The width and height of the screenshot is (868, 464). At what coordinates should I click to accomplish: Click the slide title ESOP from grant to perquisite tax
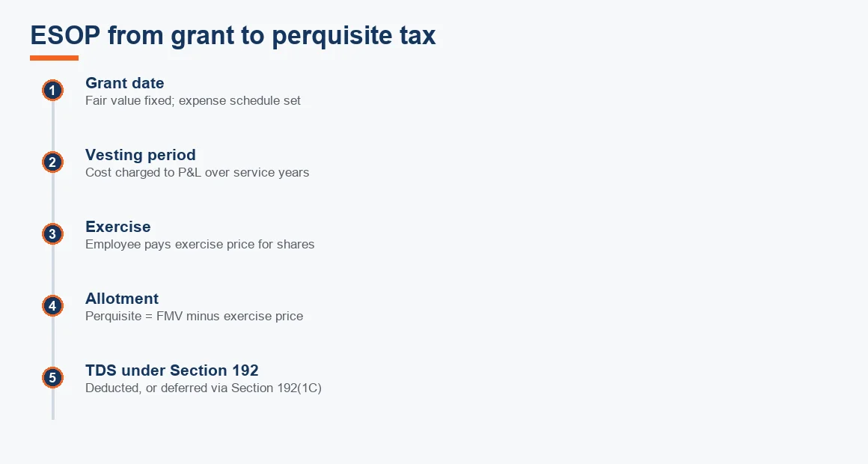tap(233, 35)
